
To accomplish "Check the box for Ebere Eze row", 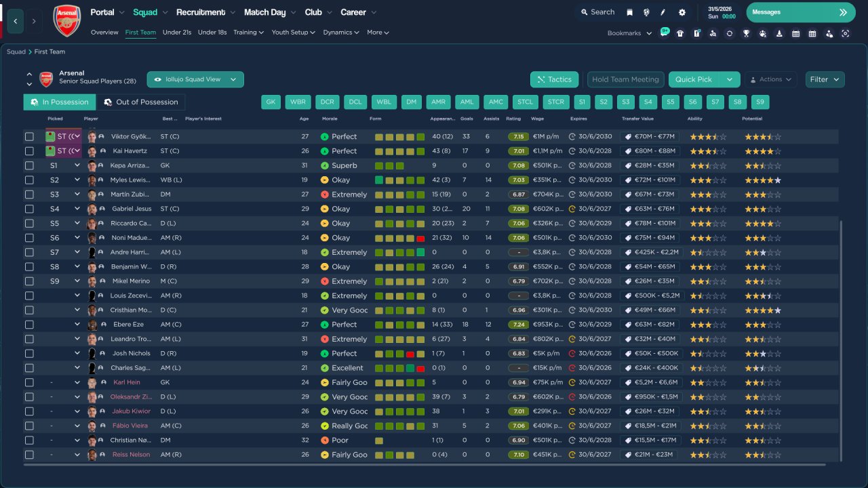I will [29, 325].
